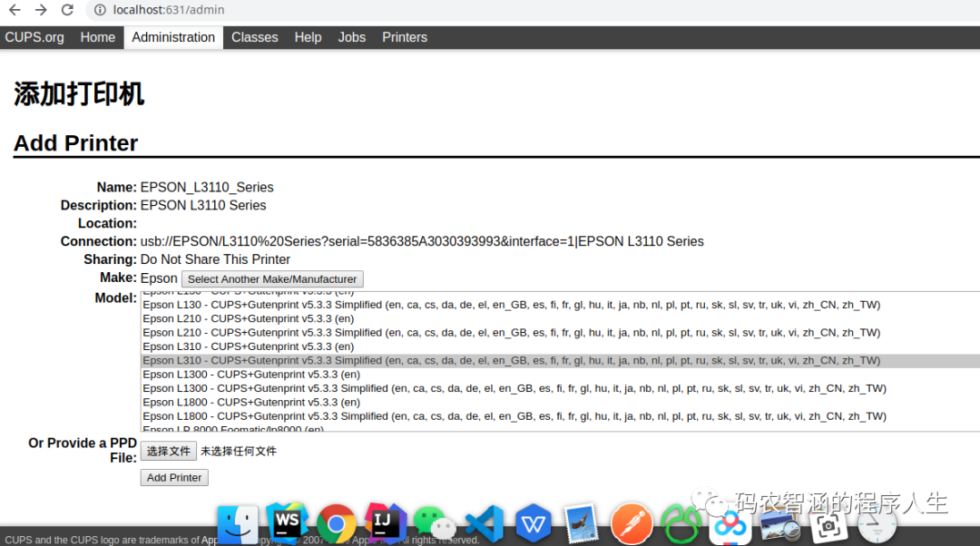
Task: Open Google Chrome dock icon
Action: [x=337, y=523]
